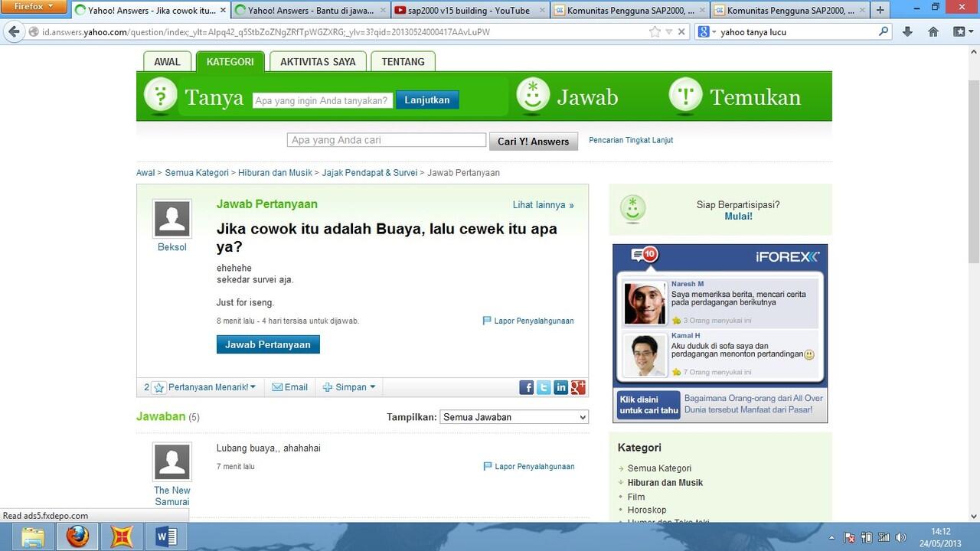Expand the Simpan dropdown
The image size is (980, 551).
(x=373, y=387)
